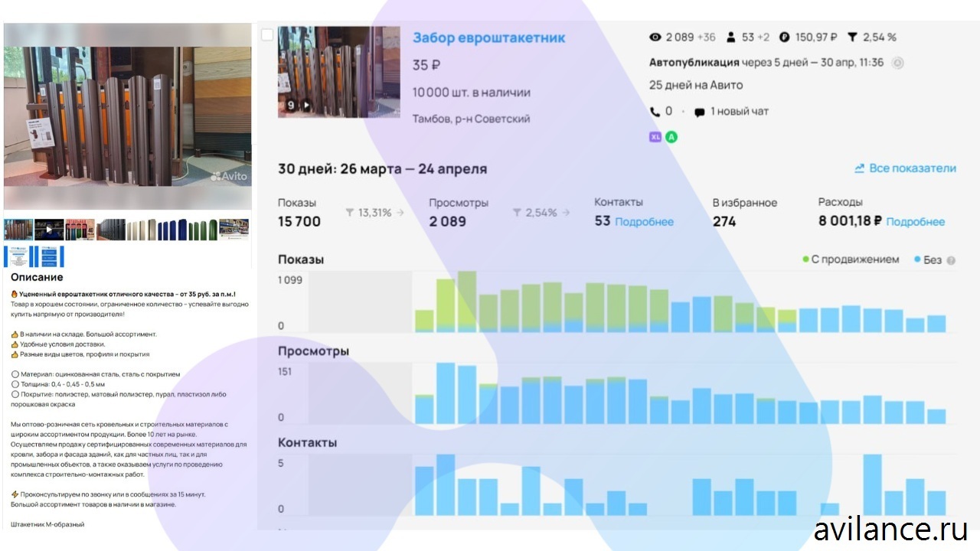The image size is (980, 551).
Task: Select the first blue document thumbnail
Action: click(18, 256)
